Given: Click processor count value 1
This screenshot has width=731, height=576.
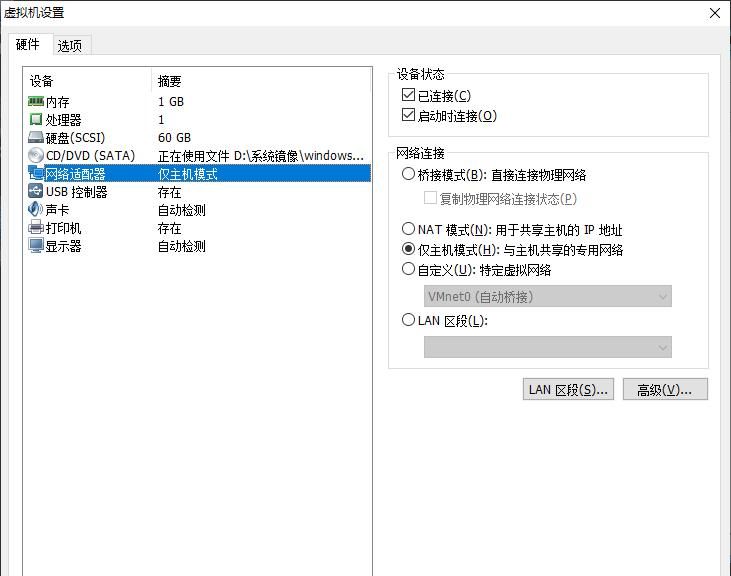Looking at the screenshot, I should 161,120.
